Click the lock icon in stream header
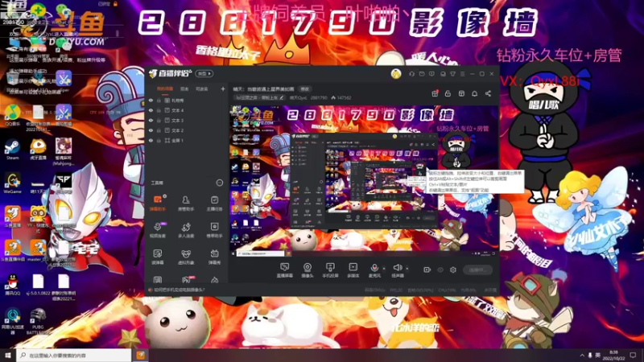This screenshot has width=644, height=362. (x=448, y=93)
